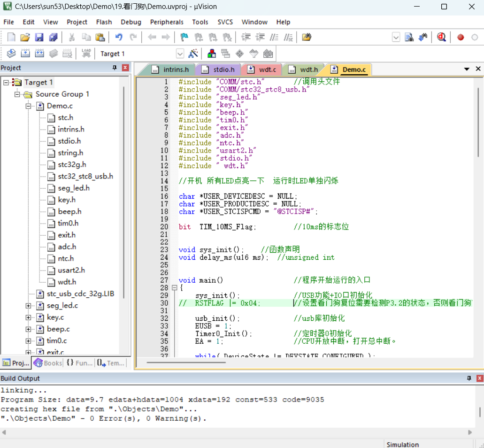
Task: Select stc_usb_cdc_32g.LIB in the project tree
Action: pos(80,294)
